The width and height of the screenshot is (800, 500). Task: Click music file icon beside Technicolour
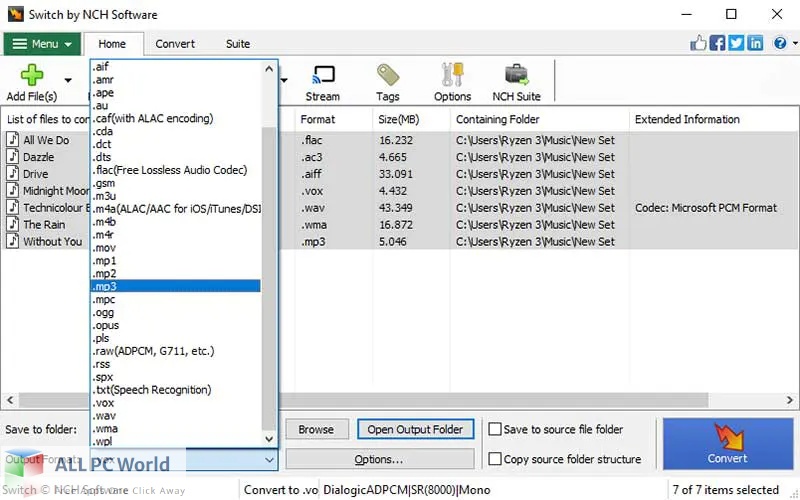(13, 207)
